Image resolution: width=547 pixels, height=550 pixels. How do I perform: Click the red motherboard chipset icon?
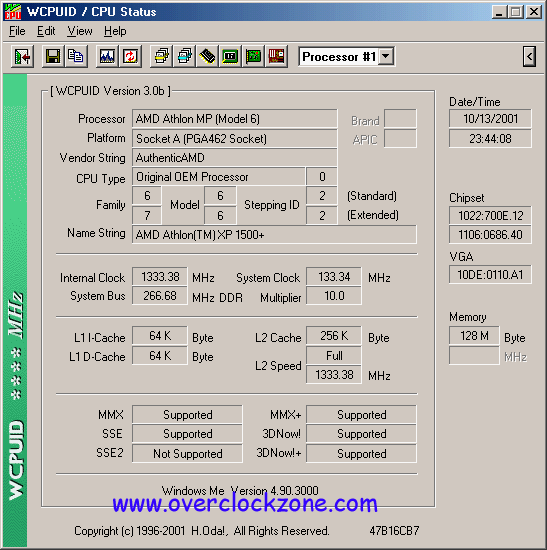coord(276,56)
